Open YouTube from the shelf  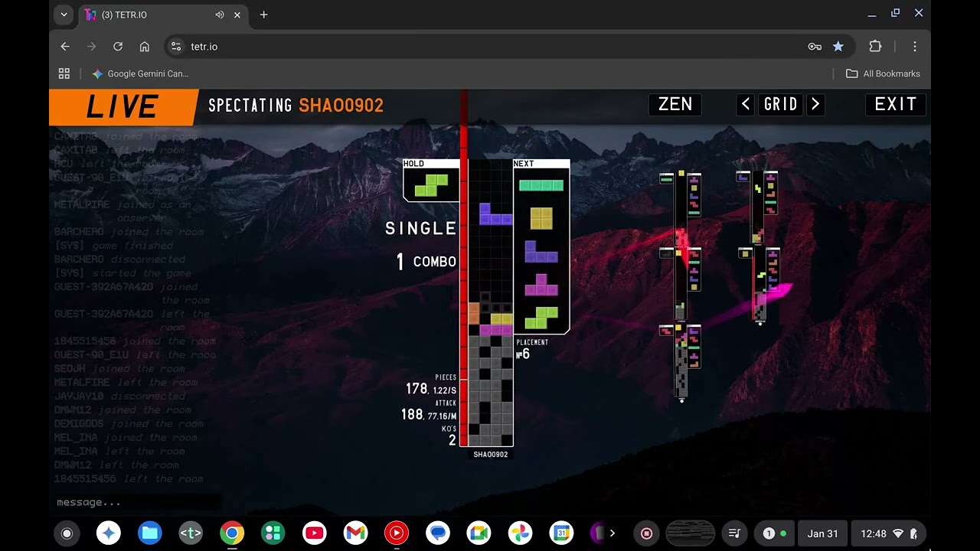pos(314,533)
